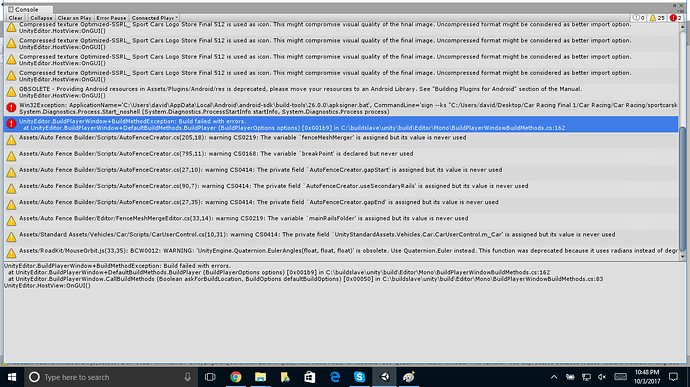Click warning icon of gapEnd row
690x387 pixels.
[11, 205]
